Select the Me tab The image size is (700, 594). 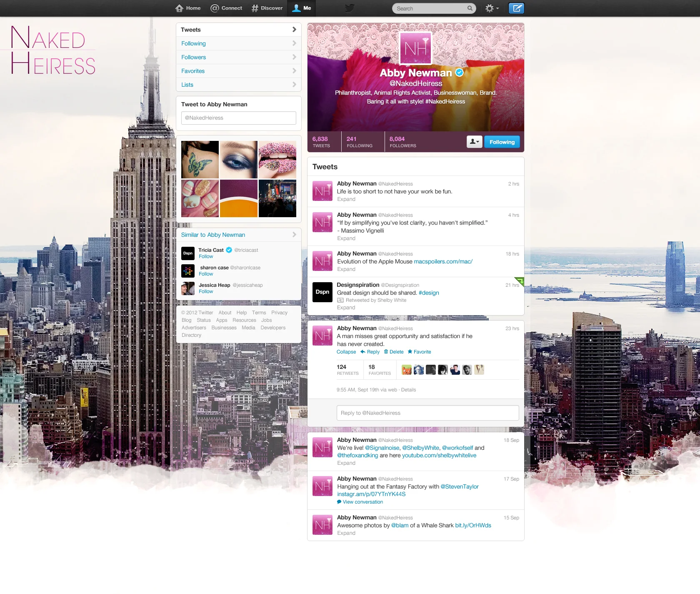(x=302, y=8)
